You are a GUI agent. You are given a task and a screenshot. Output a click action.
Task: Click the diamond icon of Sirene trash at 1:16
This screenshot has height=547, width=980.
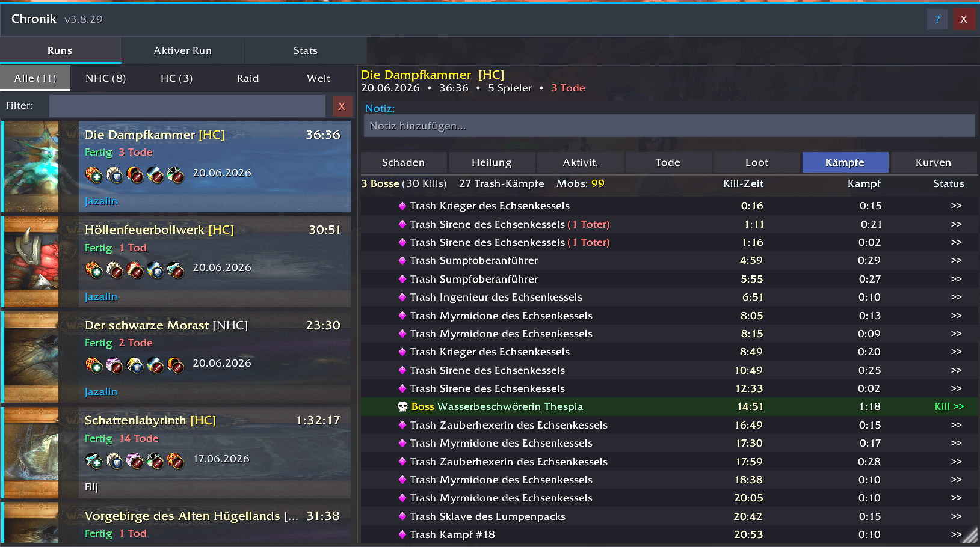click(402, 242)
